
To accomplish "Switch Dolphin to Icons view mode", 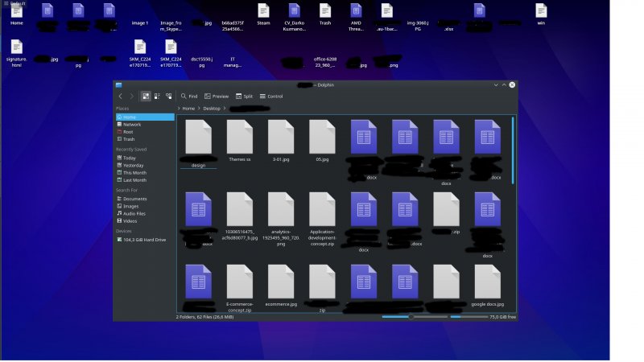I will point(146,97).
